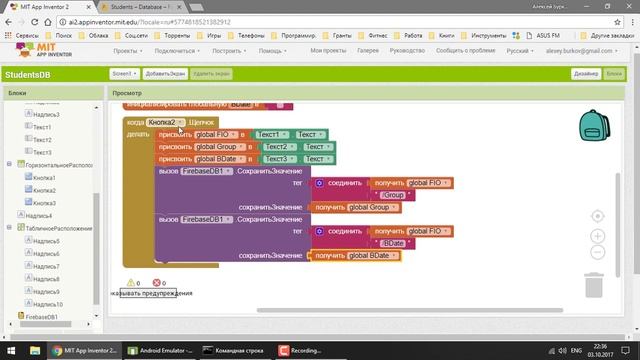
Task: Open the Помощь menu
Action: (272, 51)
